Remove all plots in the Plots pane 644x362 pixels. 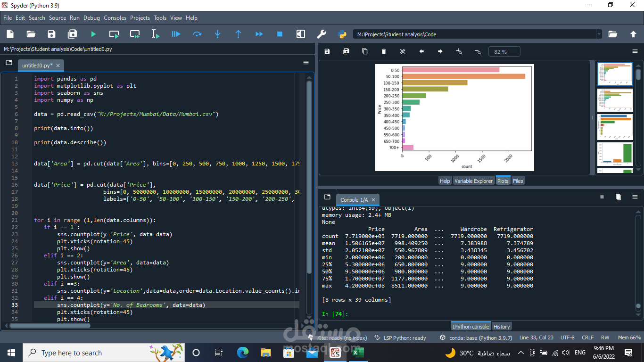tap(403, 51)
